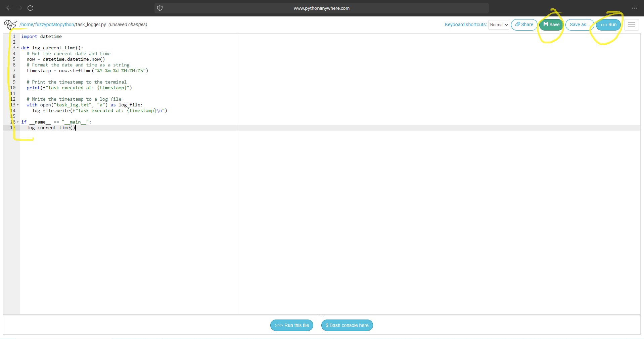This screenshot has height=339, width=644.
Task: Click 'Run this file' at the bottom
Action: [291, 325]
